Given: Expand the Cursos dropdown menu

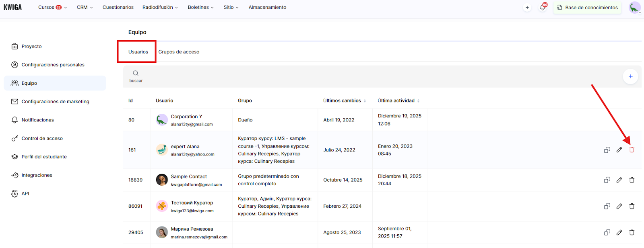Looking at the screenshot, I should [52, 7].
